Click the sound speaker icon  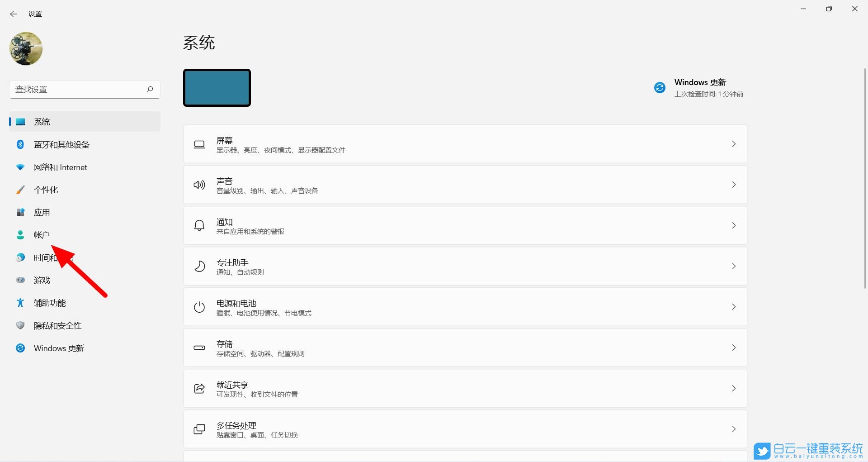pos(199,185)
